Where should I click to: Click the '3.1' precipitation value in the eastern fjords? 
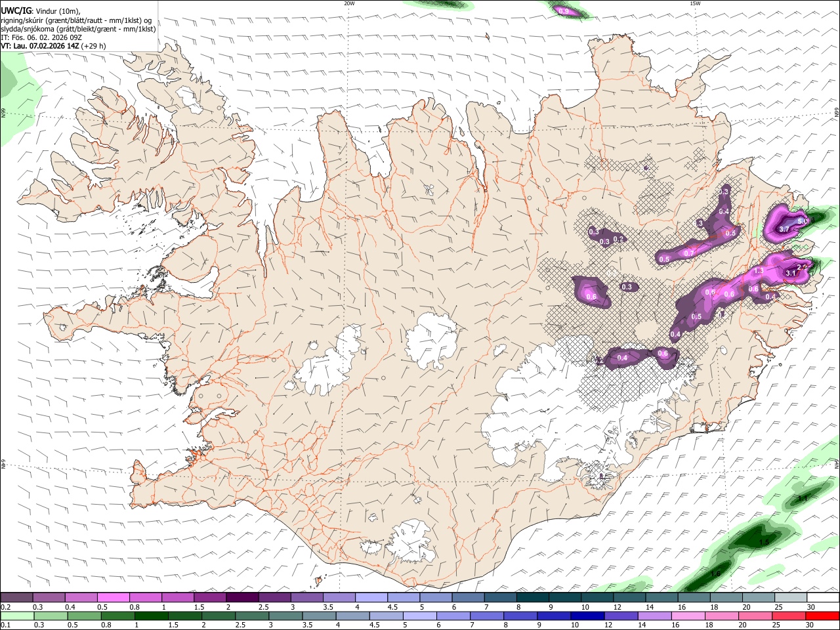[791, 273]
